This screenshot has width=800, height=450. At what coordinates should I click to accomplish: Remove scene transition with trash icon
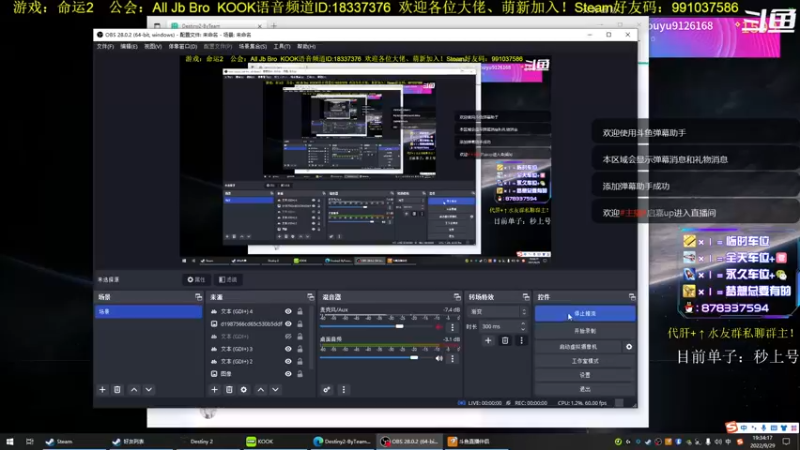(x=505, y=340)
